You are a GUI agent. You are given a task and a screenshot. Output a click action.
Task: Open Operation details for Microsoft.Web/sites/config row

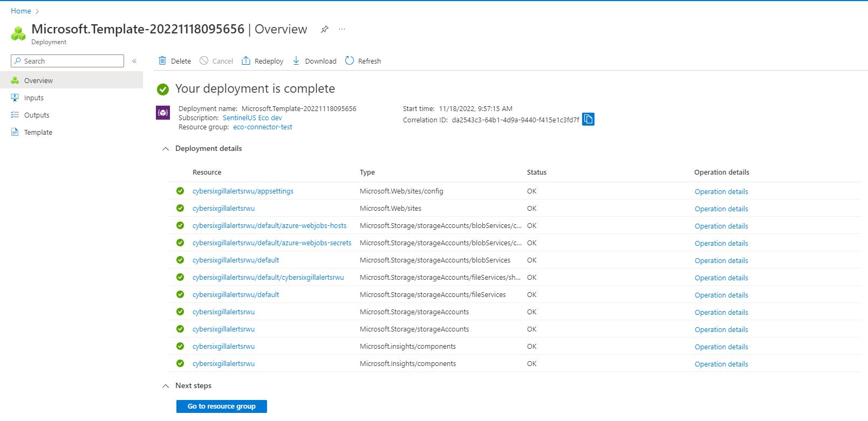coord(721,191)
